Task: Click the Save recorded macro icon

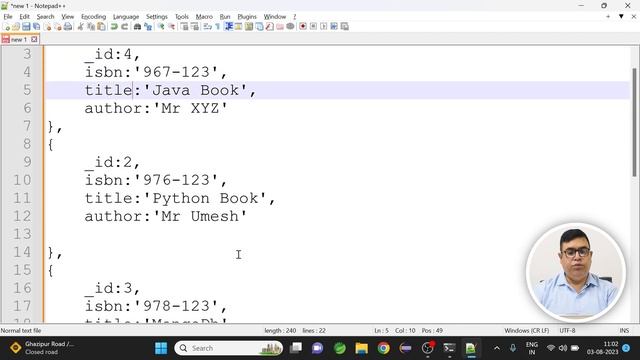Action: click(344, 27)
